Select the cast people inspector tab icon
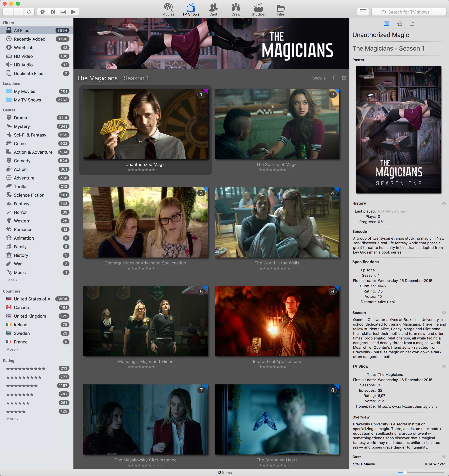The image size is (449, 476). coord(399,23)
